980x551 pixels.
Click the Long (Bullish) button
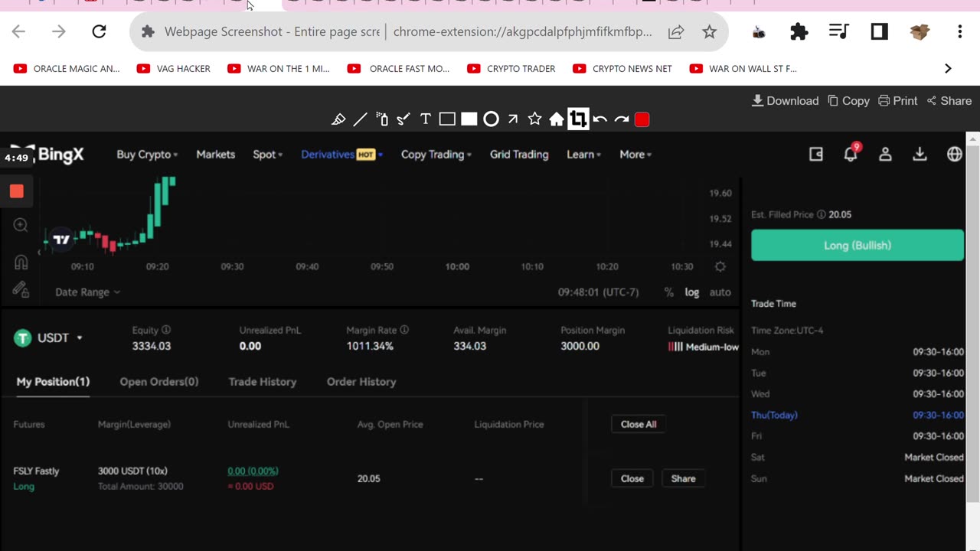(857, 246)
